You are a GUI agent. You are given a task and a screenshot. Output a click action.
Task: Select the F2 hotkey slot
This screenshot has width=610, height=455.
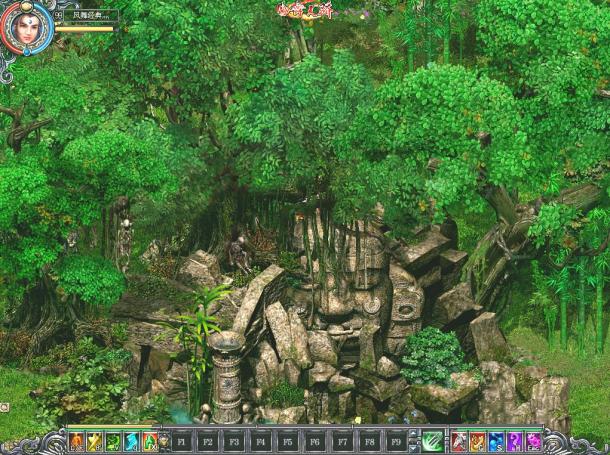tap(208, 442)
